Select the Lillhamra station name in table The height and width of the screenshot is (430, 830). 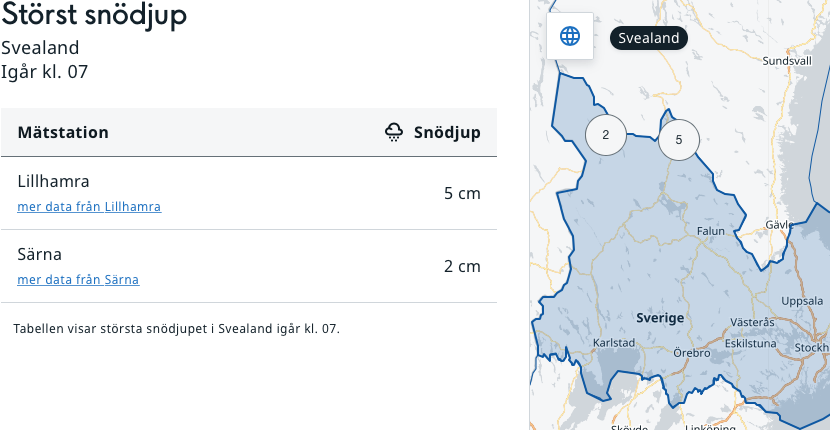point(54,182)
